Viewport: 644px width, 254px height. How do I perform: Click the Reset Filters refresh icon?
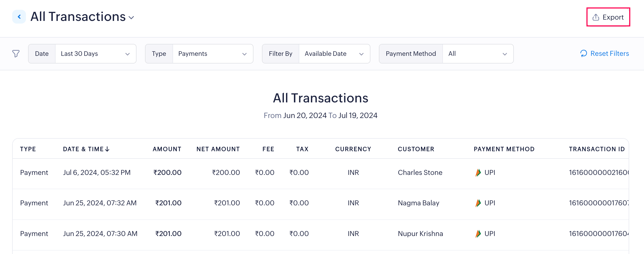click(583, 54)
